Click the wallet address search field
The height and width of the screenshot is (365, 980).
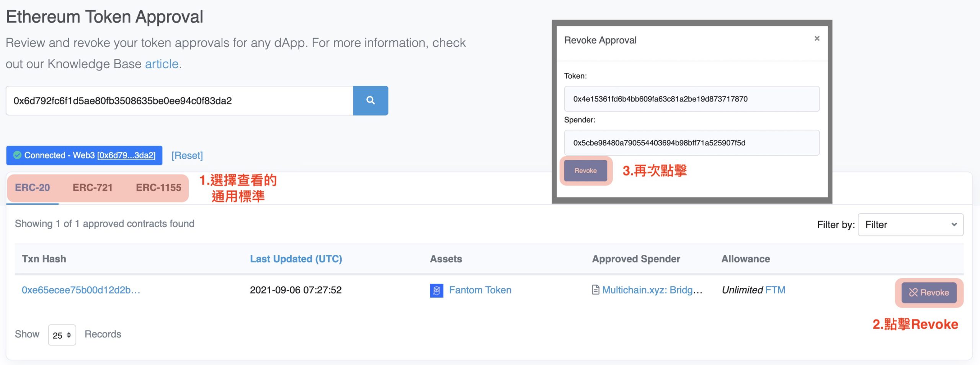tap(179, 101)
